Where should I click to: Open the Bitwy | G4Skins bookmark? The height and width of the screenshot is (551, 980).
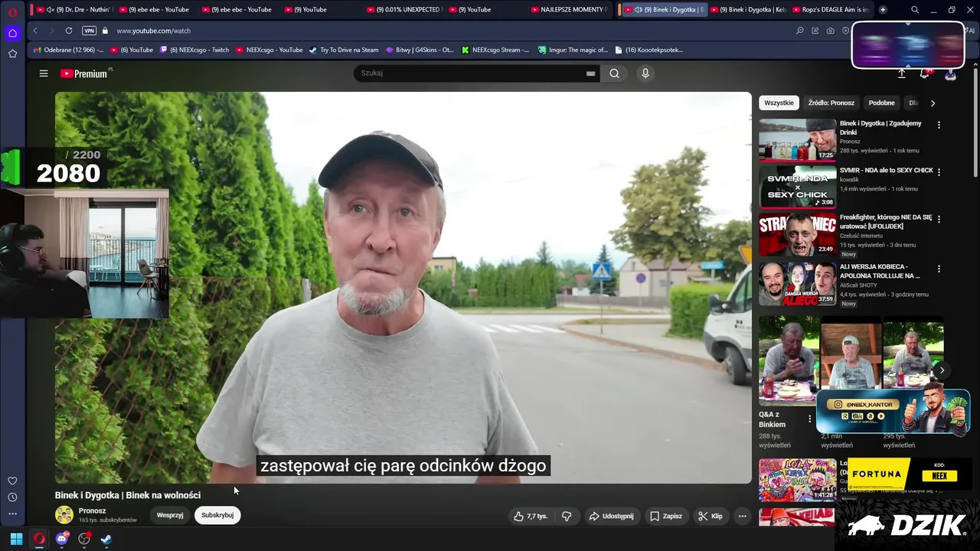(420, 50)
